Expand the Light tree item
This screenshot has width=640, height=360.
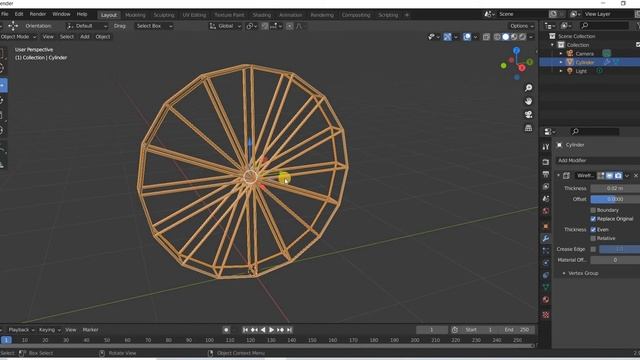(561, 71)
